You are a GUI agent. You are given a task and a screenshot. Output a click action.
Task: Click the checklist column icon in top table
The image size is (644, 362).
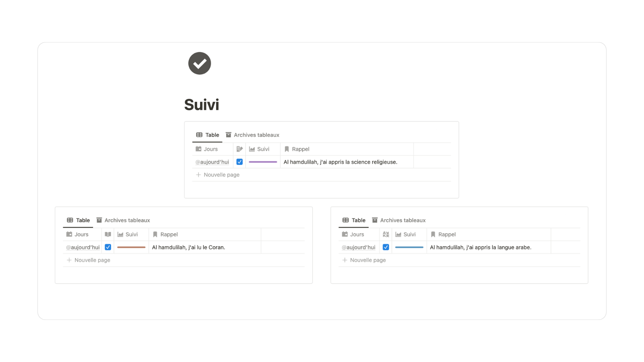click(239, 149)
